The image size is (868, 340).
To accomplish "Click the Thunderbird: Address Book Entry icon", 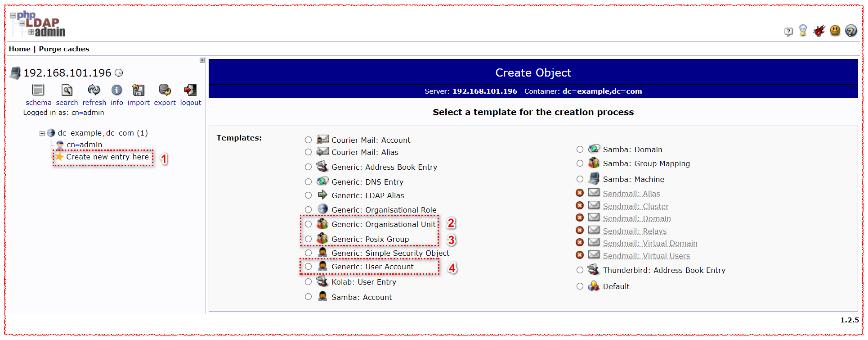I will click(594, 269).
